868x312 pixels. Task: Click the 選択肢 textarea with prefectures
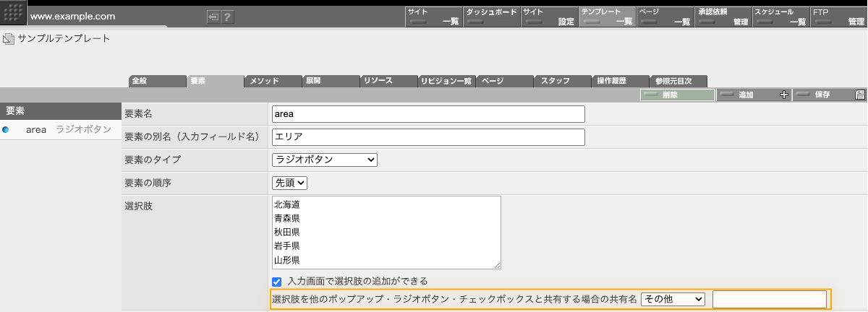tap(386, 233)
